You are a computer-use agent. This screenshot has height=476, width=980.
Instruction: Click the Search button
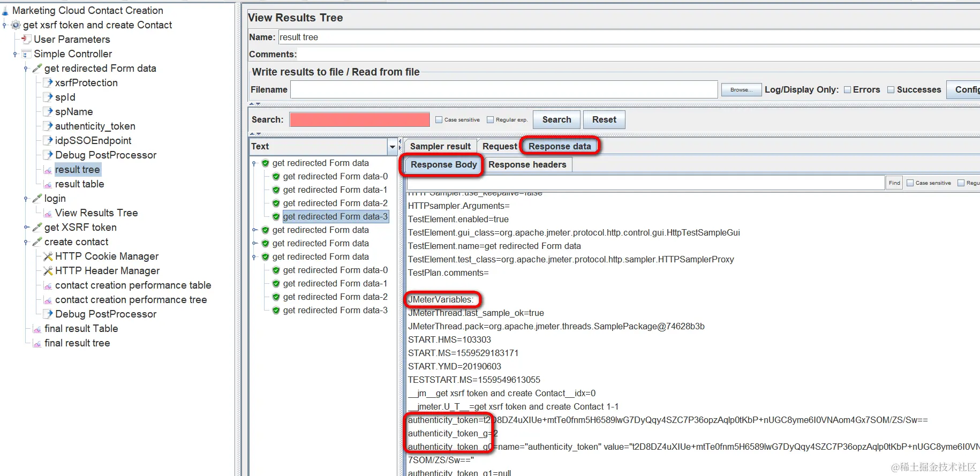click(x=556, y=119)
